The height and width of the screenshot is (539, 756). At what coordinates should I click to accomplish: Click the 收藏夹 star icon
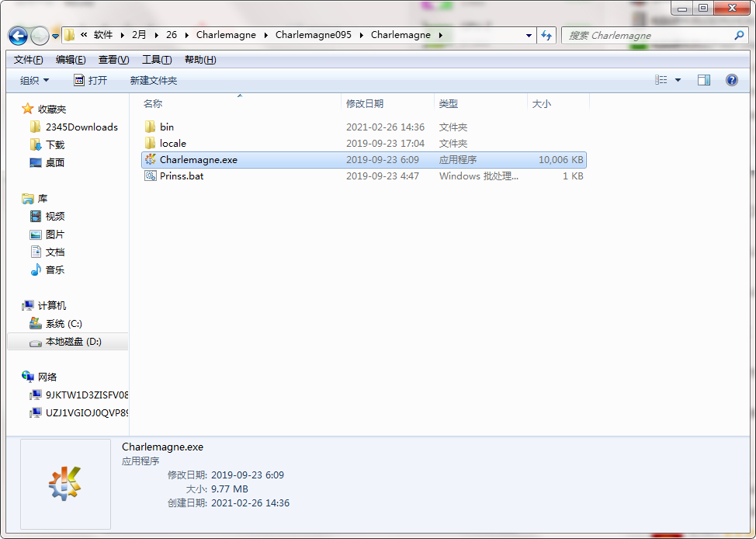[x=27, y=109]
